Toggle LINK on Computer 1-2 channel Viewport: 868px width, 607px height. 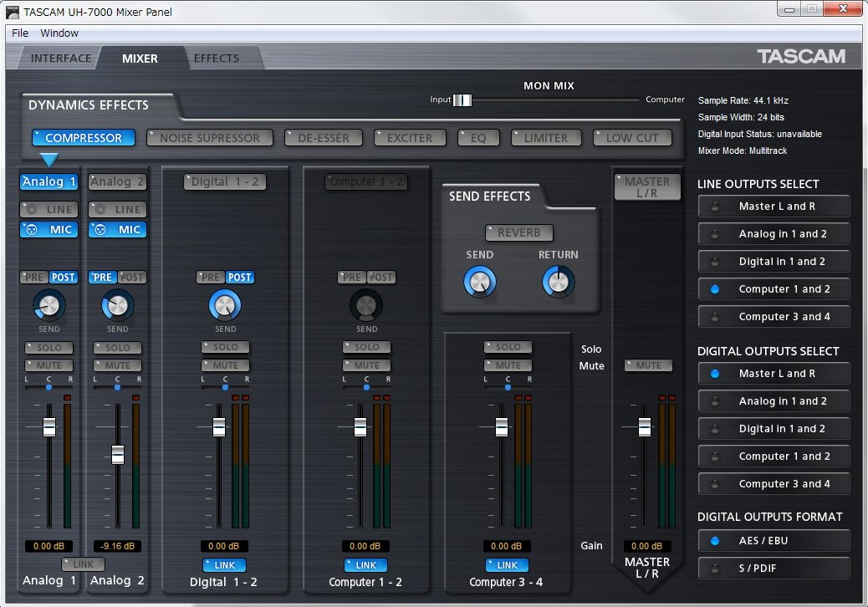pyautogui.click(x=365, y=565)
